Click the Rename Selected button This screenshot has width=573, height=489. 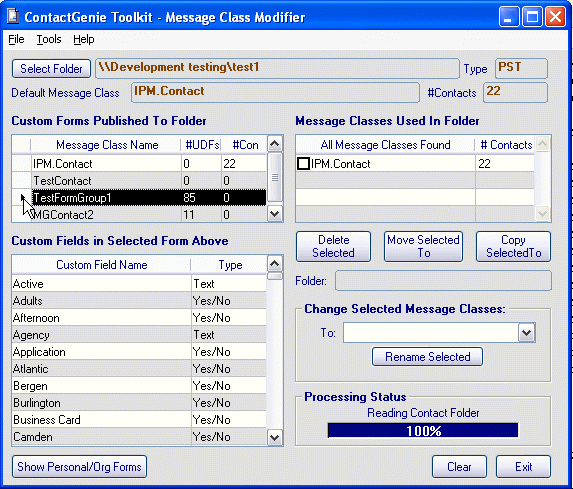(x=427, y=357)
